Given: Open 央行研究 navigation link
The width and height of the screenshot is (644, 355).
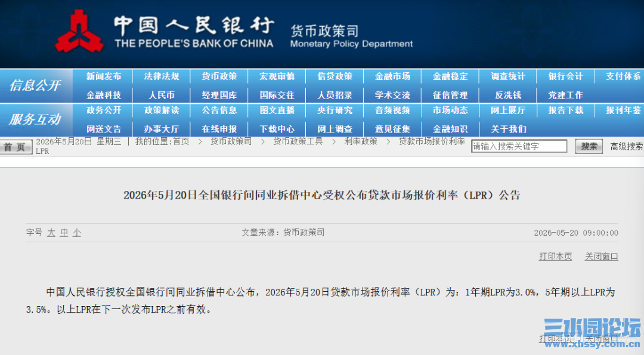Looking at the screenshot, I should click(335, 110).
